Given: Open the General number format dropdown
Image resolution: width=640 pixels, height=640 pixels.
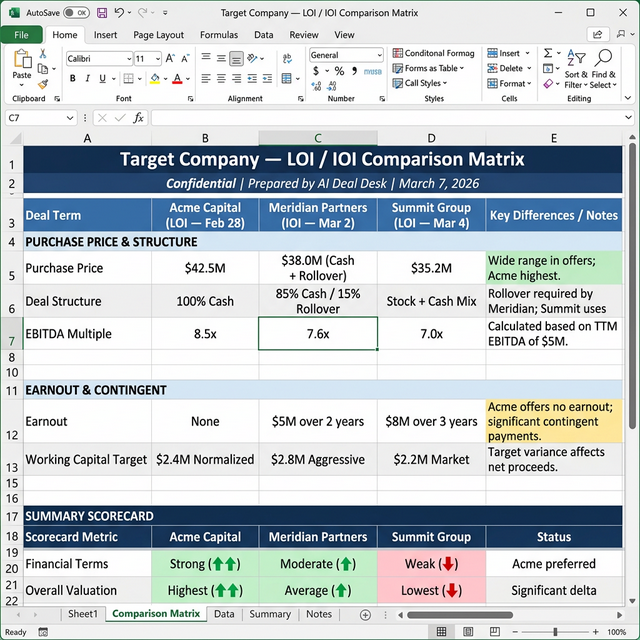Looking at the screenshot, I should (x=378, y=56).
